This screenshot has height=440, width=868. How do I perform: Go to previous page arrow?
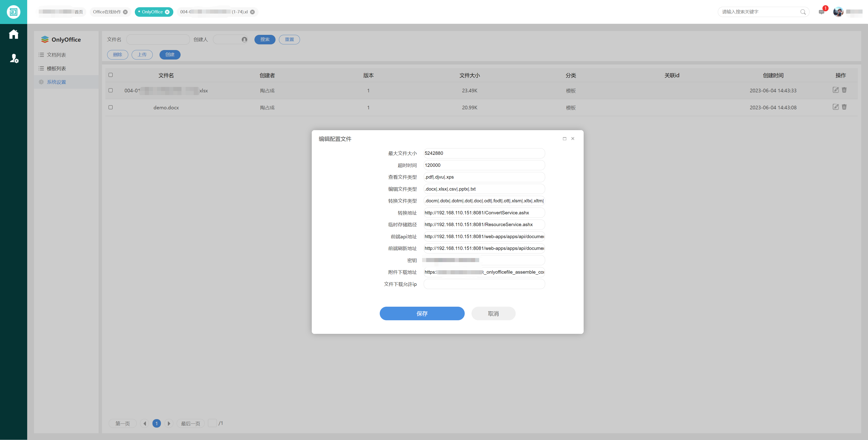(x=145, y=423)
